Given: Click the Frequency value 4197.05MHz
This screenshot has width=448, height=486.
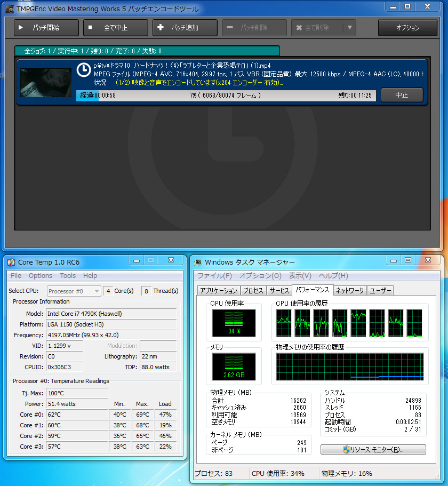Looking at the screenshot, I should (x=111, y=335).
